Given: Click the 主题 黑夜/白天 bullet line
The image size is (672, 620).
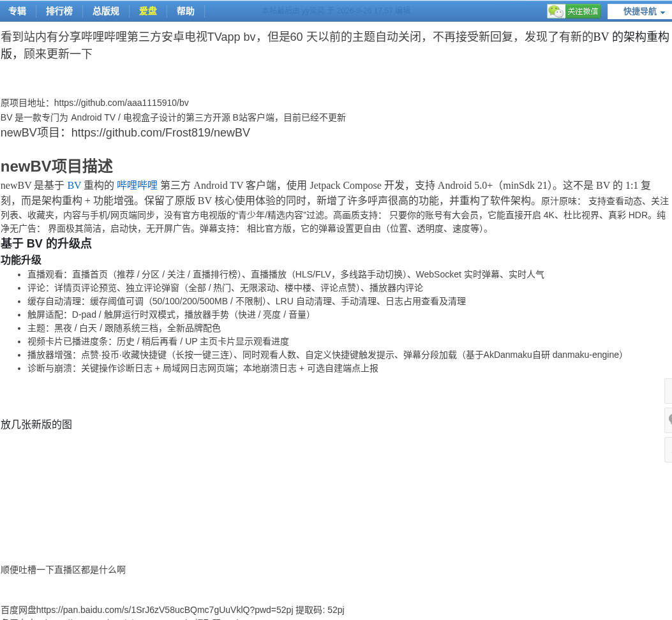Looking at the screenshot, I should pos(124,328).
